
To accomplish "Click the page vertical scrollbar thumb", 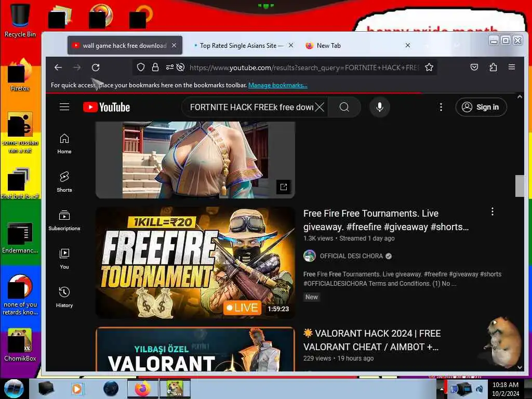I will 520,186.
